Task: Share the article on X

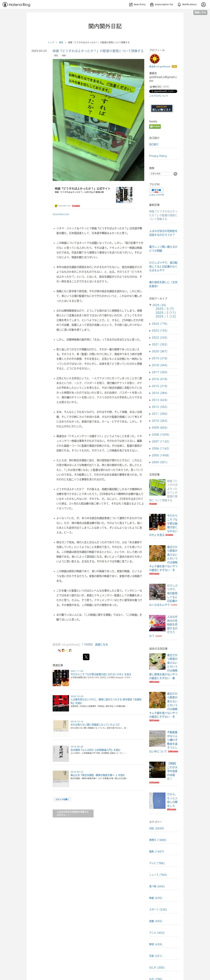Action: 86,657
